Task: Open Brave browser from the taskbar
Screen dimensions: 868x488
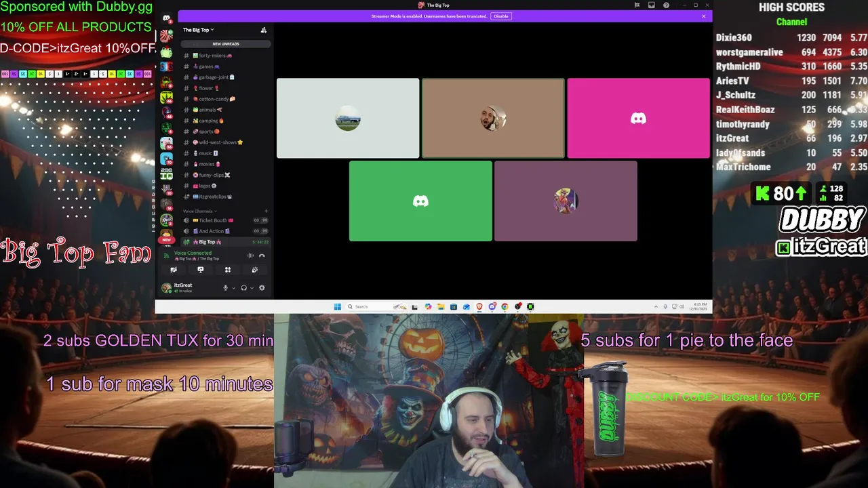Action: pyautogui.click(x=479, y=306)
